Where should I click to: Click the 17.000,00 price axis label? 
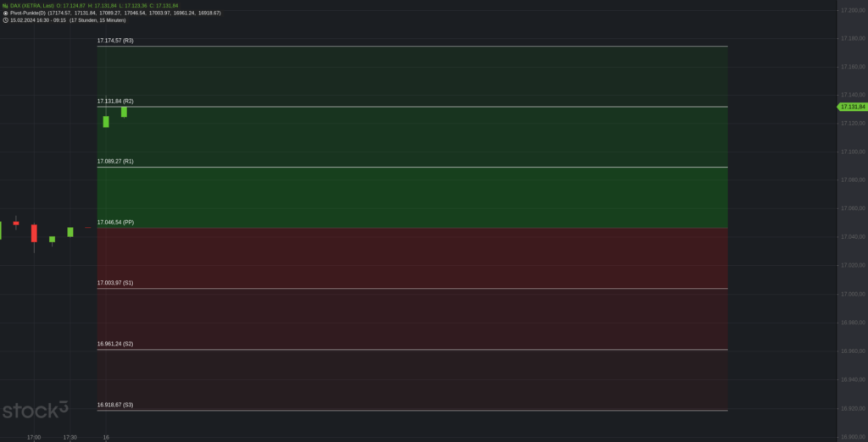(853, 294)
